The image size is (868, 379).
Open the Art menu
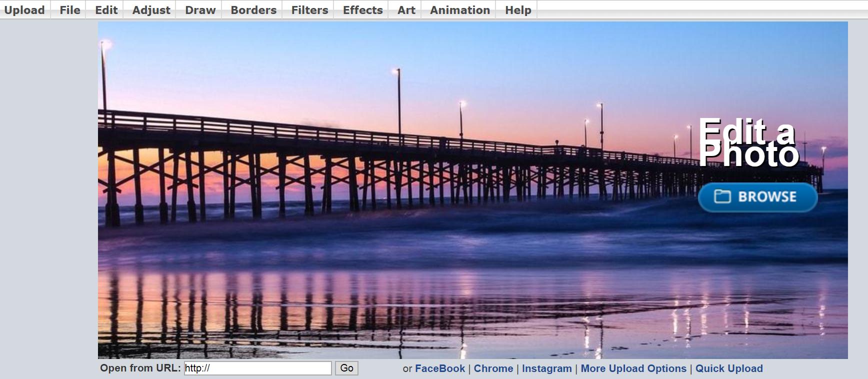tap(406, 10)
